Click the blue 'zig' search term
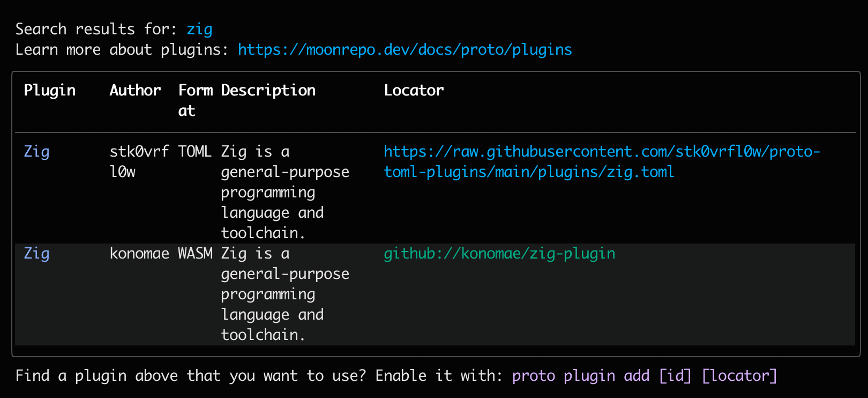Screen dimensions: 868x398 [199, 30]
